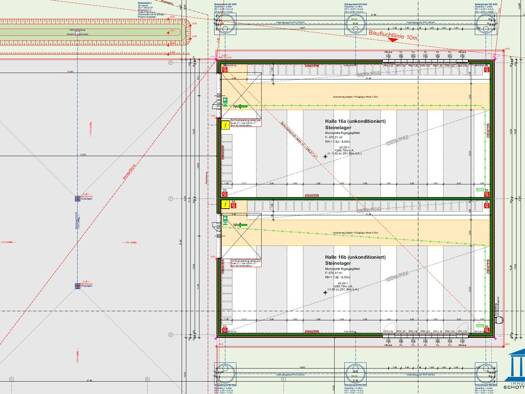Click the black point marker in Halle 15b
Screen dimensions: 525x394
tap(325, 293)
